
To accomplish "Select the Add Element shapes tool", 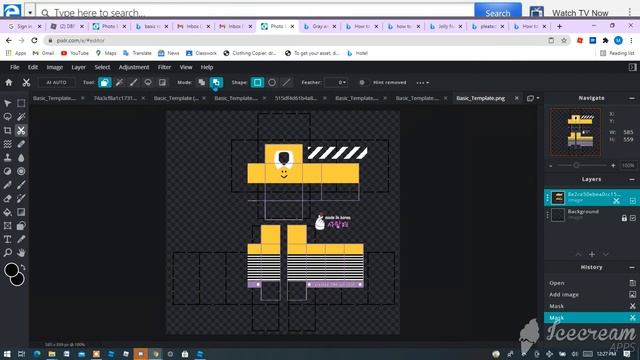I will tap(21, 226).
